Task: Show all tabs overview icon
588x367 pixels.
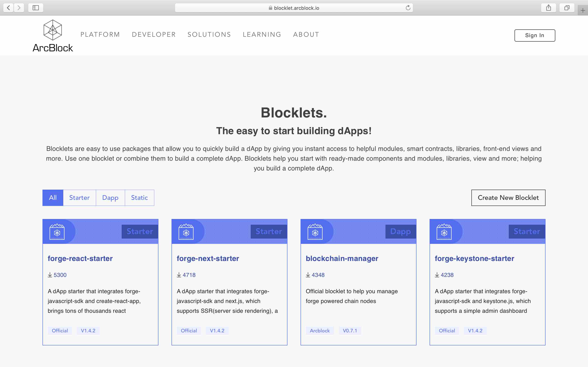Action: (567, 8)
